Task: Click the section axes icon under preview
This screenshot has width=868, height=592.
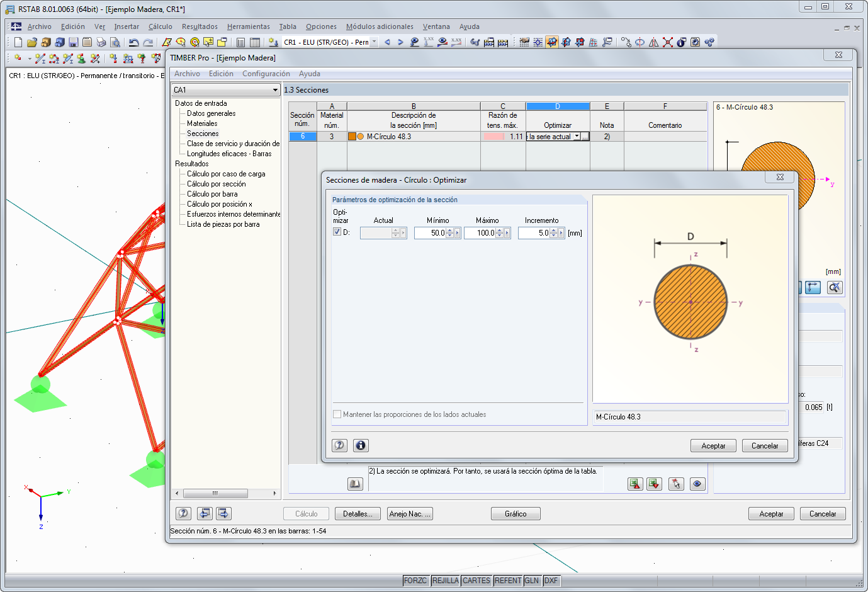Action: 813,287
